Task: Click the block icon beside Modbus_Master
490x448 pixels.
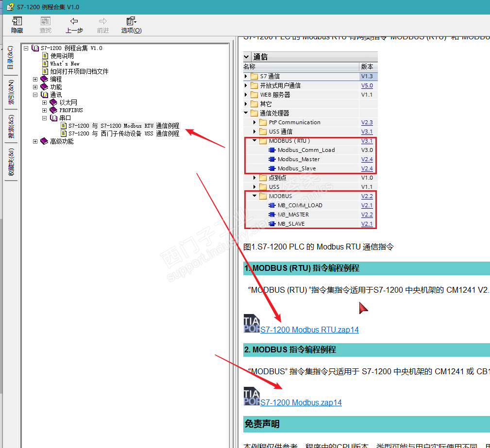Action: click(272, 159)
